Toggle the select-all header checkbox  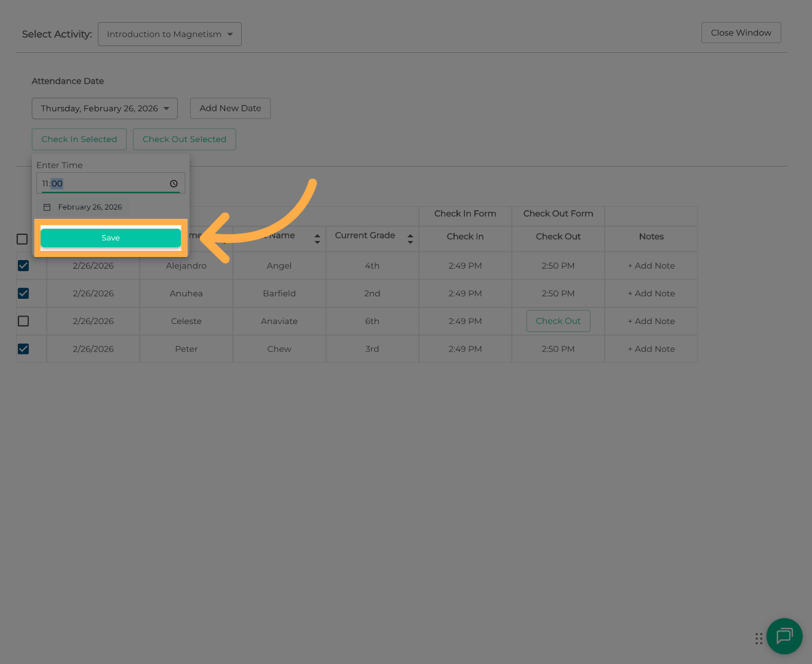click(22, 239)
